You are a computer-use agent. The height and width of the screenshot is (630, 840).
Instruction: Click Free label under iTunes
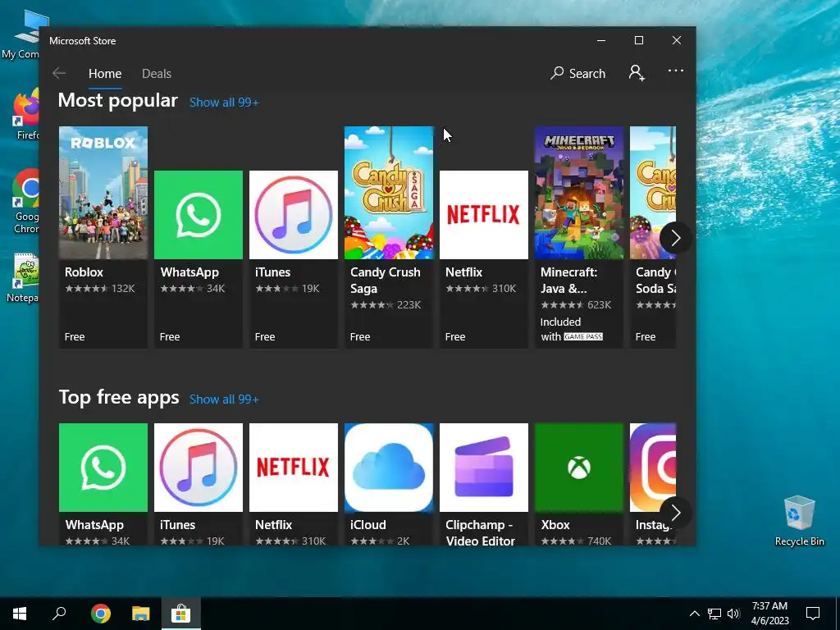[x=265, y=337]
